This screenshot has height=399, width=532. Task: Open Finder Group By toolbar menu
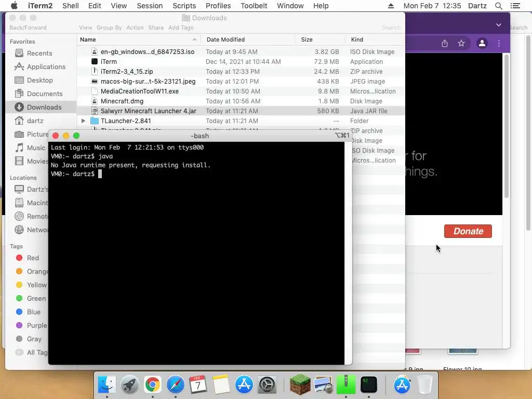pyautogui.click(x=109, y=28)
